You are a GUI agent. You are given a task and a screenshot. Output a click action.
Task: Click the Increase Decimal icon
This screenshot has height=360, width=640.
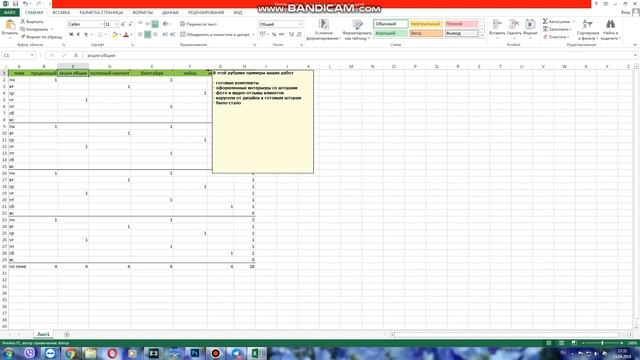point(291,35)
